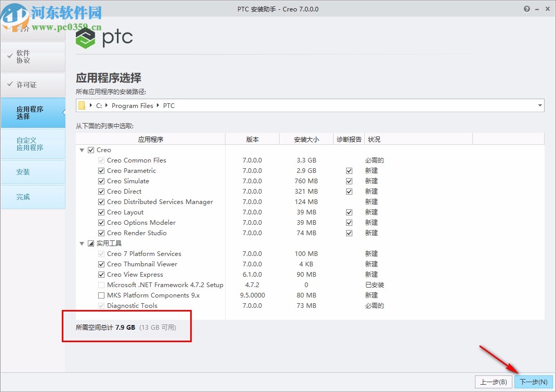Viewport: 556px width, 392px height.
Task: Toggle the 诊断报告 checkbox for Creo Layout
Action: [x=349, y=212]
